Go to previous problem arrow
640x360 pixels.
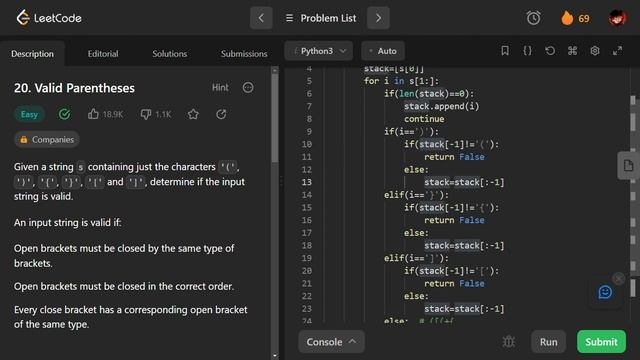(261, 18)
